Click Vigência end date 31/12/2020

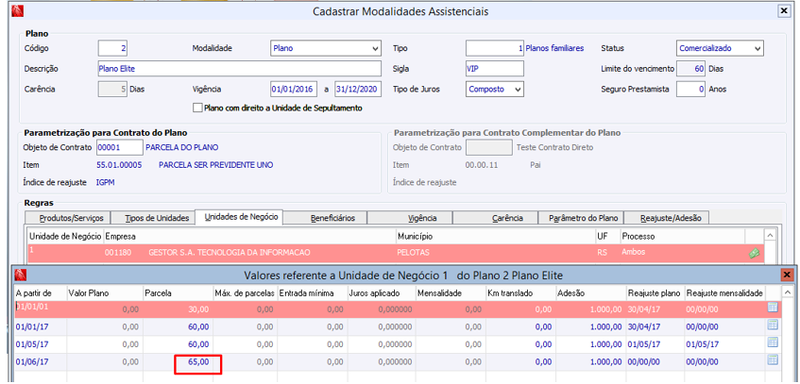coord(358,89)
